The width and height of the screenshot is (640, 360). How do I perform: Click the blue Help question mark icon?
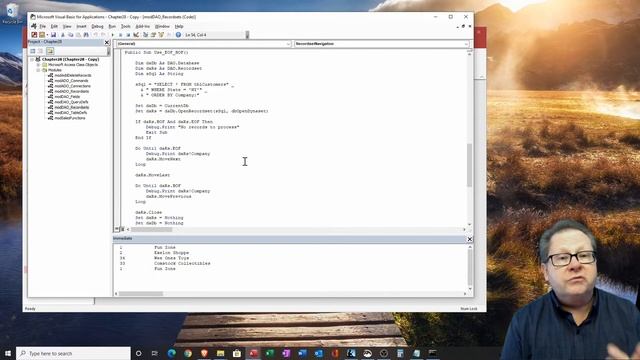tap(178, 35)
